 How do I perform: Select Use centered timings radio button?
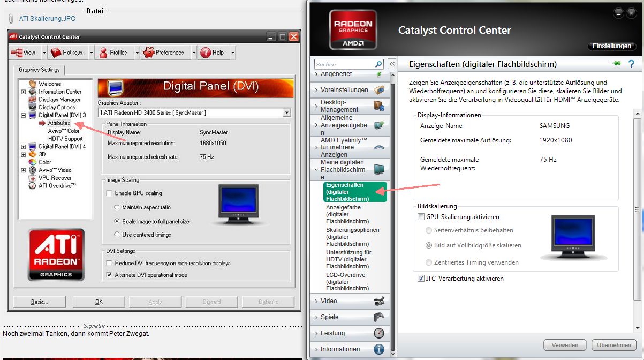(117, 235)
